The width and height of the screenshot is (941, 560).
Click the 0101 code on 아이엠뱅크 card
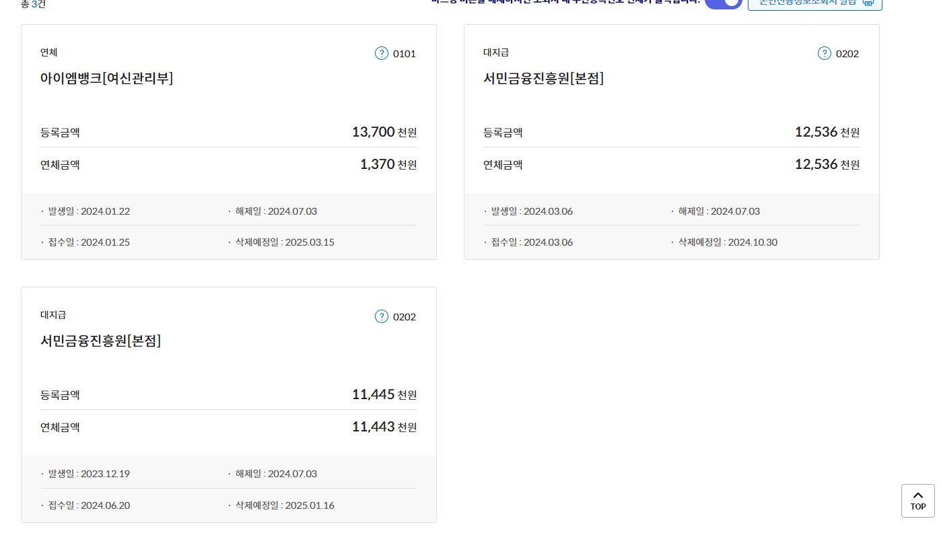[x=405, y=54]
